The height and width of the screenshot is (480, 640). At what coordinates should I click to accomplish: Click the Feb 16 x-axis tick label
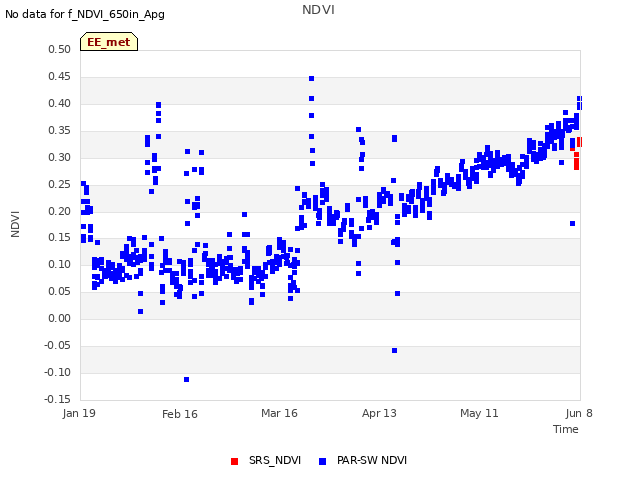point(180,414)
